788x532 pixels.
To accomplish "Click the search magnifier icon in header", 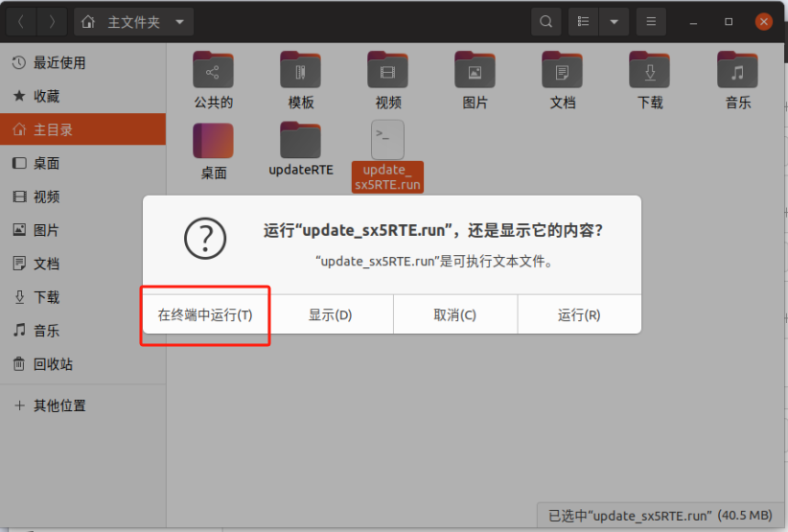I will (x=545, y=21).
